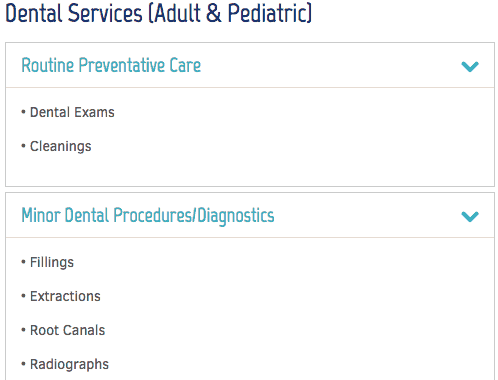Screen dimensions: 498x380
Task: Click the bullet before Radiographs
Action: point(23,364)
